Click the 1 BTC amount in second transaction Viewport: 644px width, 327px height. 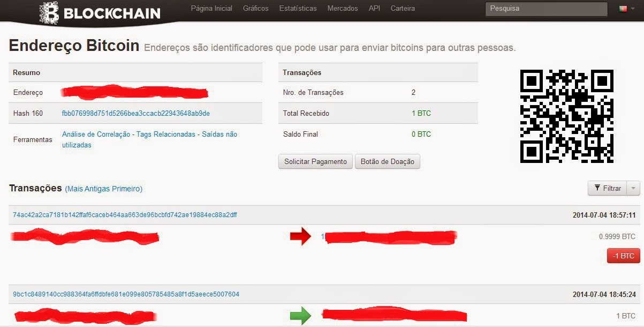click(626, 316)
